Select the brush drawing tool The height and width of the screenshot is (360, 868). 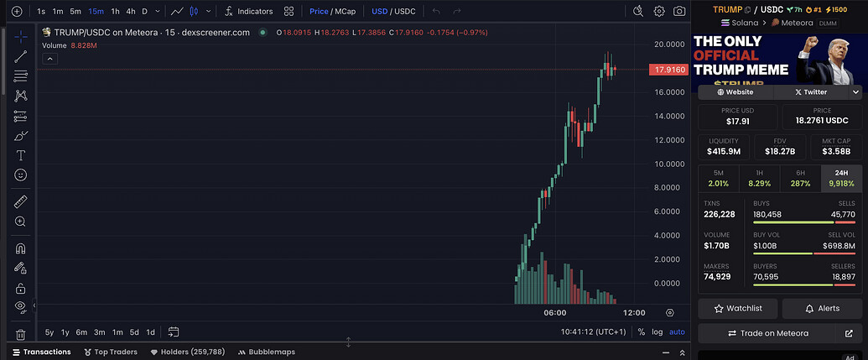coord(20,136)
